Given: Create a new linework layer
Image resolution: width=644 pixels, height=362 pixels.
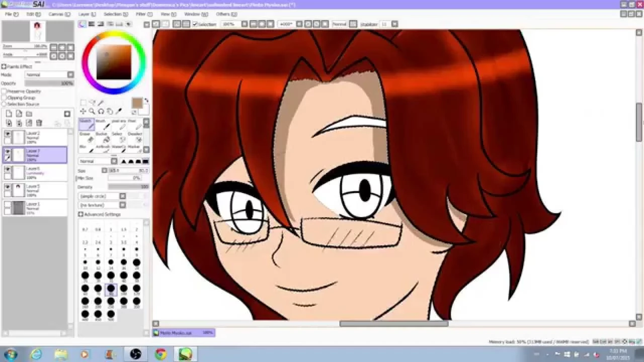Looking at the screenshot, I should click(x=19, y=114).
